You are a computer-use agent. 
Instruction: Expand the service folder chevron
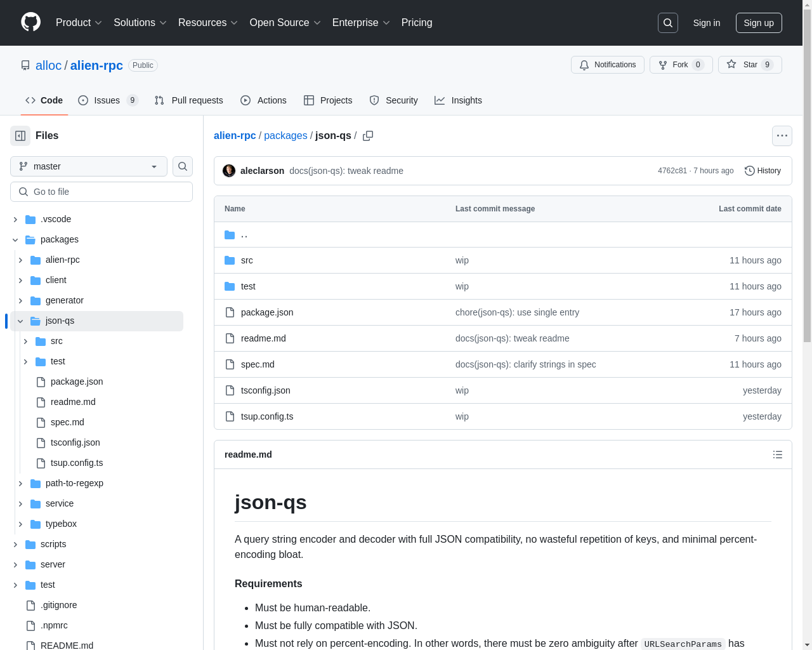[x=20, y=503]
